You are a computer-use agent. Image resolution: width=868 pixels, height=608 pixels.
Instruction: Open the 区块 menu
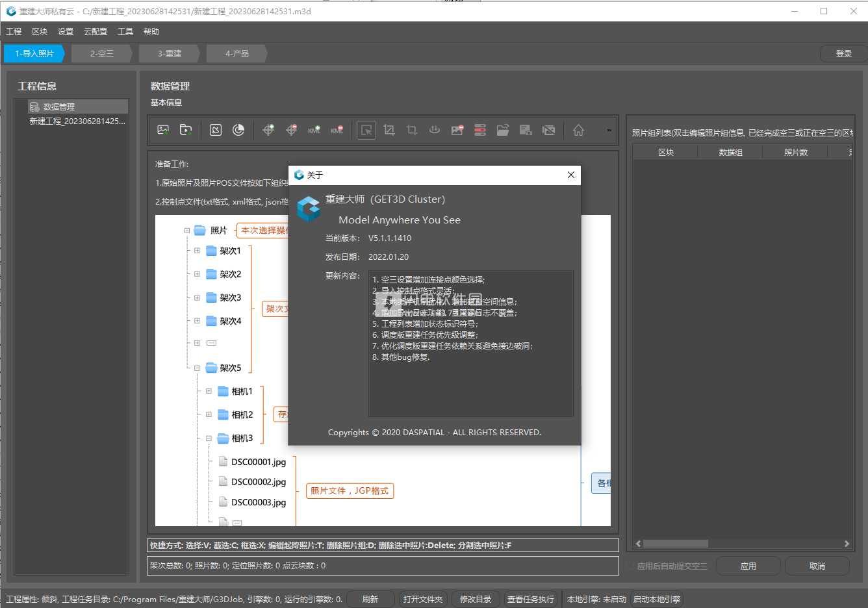click(40, 31)
